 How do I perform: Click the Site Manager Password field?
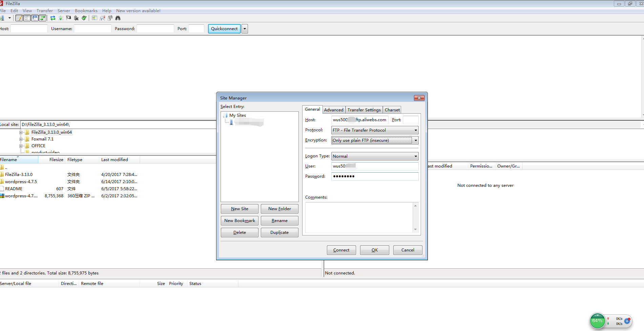click(x=375, y=176)
